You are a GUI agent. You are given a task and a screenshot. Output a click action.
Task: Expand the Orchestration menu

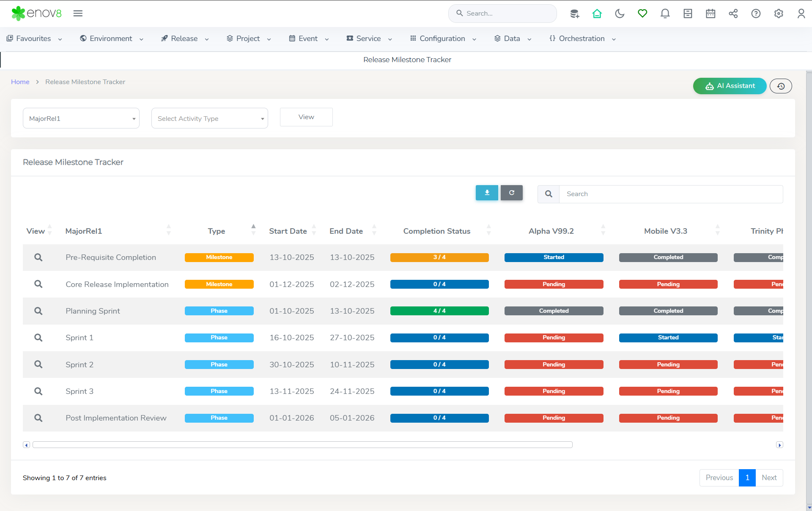coord(582,38)
